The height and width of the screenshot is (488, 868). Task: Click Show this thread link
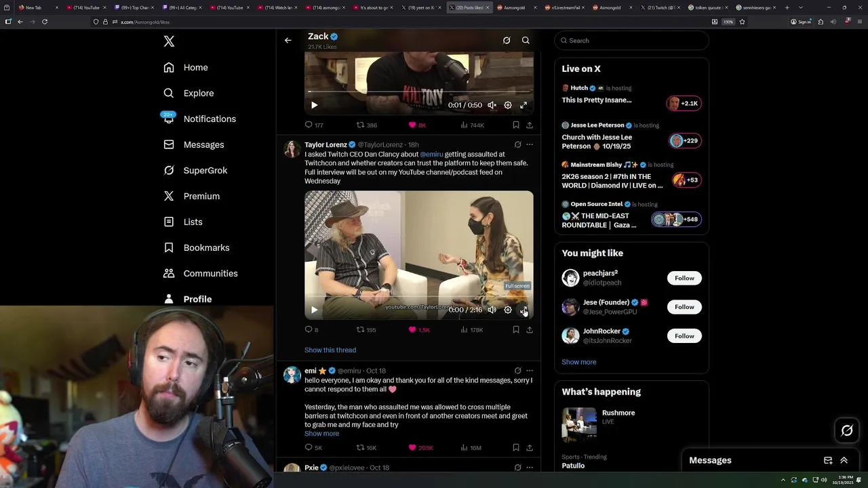[x=330, y=350]
